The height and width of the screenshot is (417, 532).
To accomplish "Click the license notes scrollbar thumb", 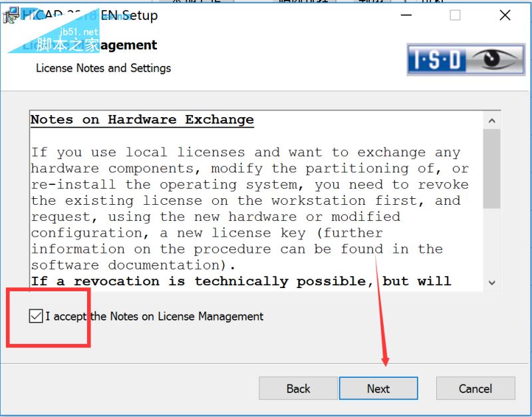I will pyautogui.click(x=492, y=169).
